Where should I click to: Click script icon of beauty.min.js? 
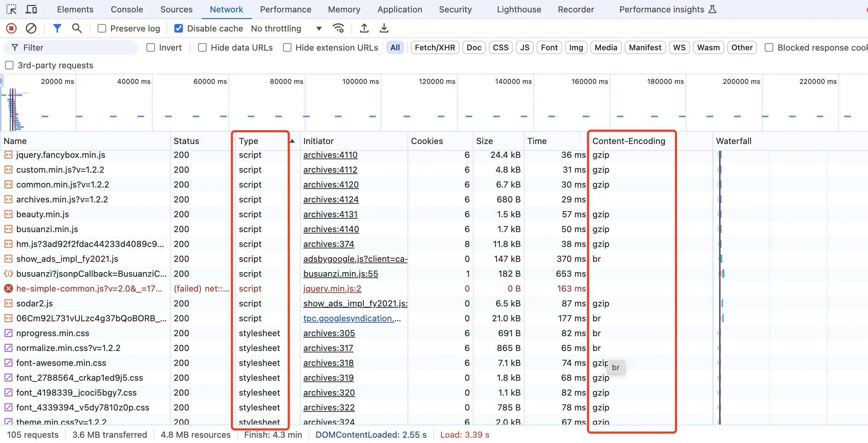8,214
